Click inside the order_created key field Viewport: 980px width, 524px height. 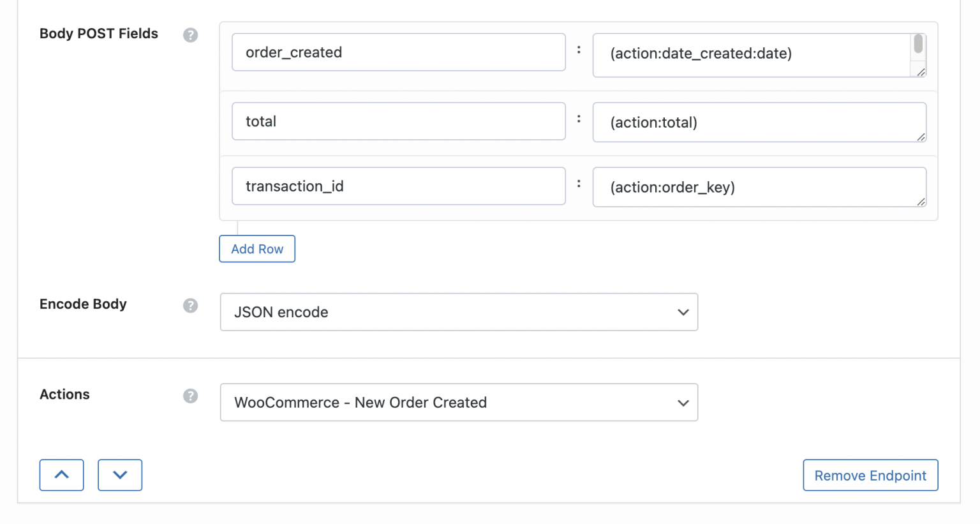398,52
